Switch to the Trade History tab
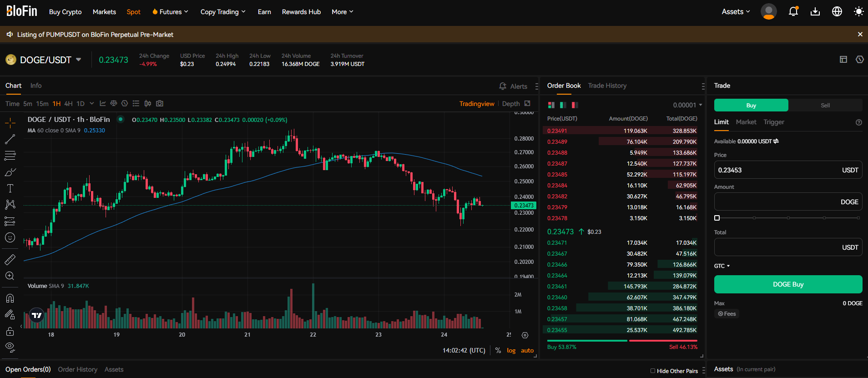868x378 pixels. pyautogui.click(x=607, y=86)
